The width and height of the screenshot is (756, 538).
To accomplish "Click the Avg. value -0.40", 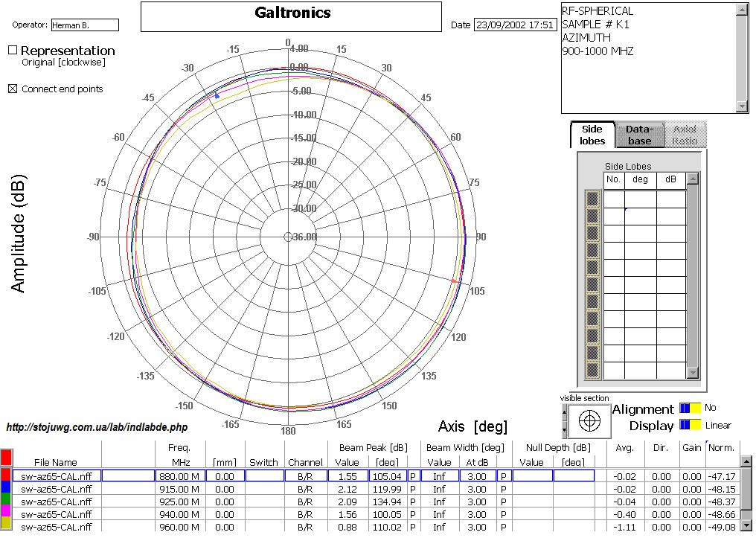I will pyautogui.click(x=624, y=514).
